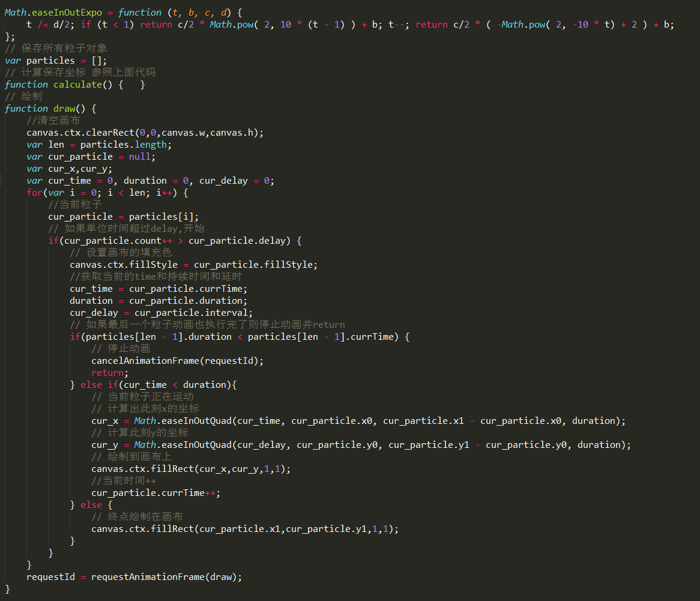The height and width of the screenshot is (601, 700).
Task: Click the cur_x easeInOutQuad assignment
Action: tap(358, 421)
